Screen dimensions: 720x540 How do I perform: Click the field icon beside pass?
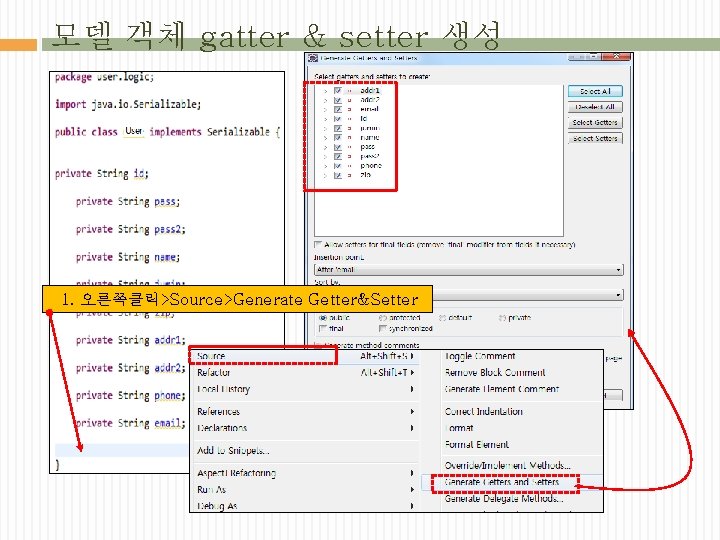(x=349, y=147)
